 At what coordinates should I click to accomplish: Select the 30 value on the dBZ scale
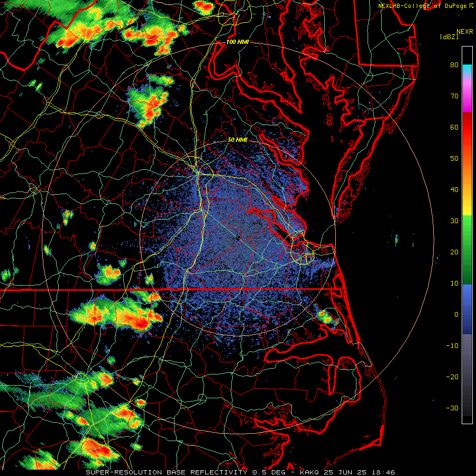tap(454, 221)
